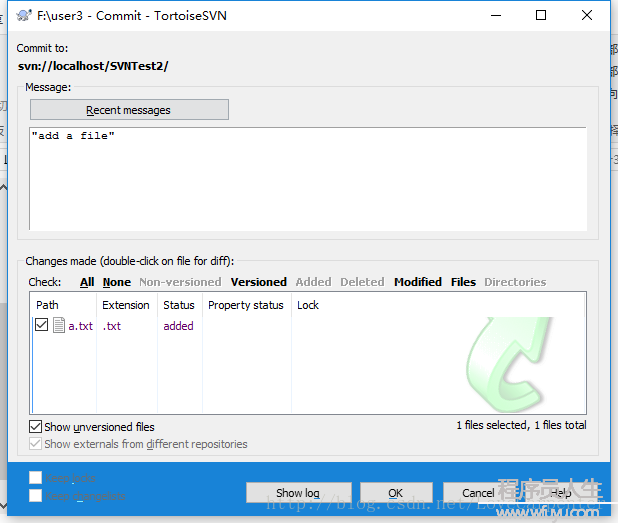This screenshot has width=618, height=523.
Task: Click the svn://localhost/SVNTest2/ URL text
Action: click(x=93, y=66)
